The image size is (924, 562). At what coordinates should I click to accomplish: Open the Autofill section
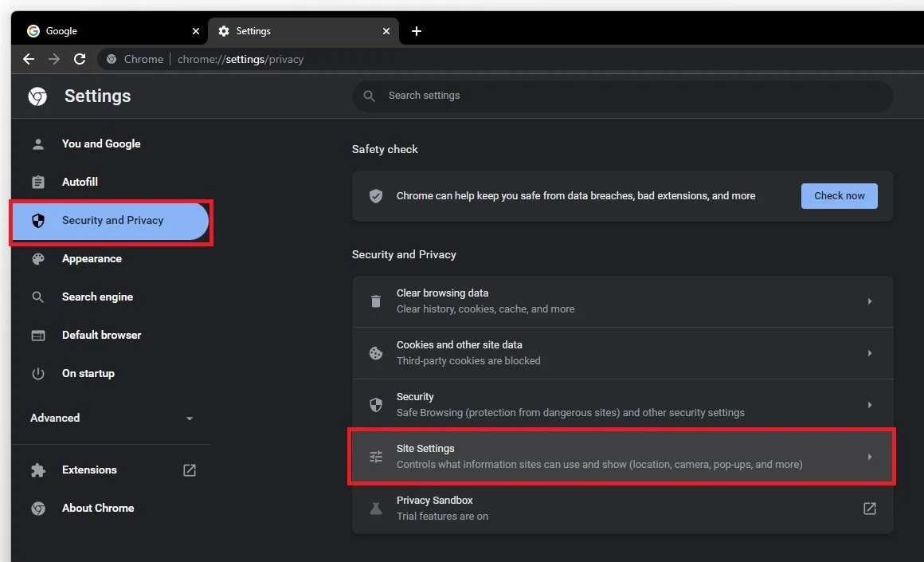[x=110, y=183]
